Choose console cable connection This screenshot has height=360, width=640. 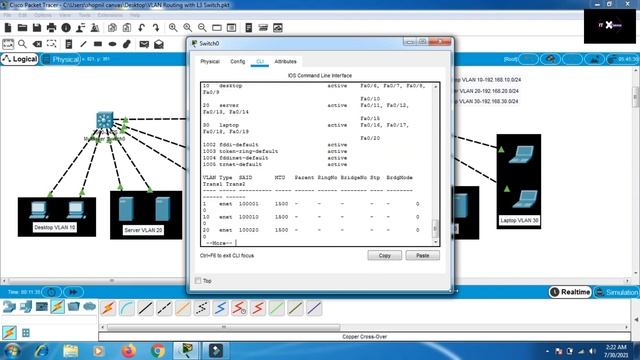(127, 308)
